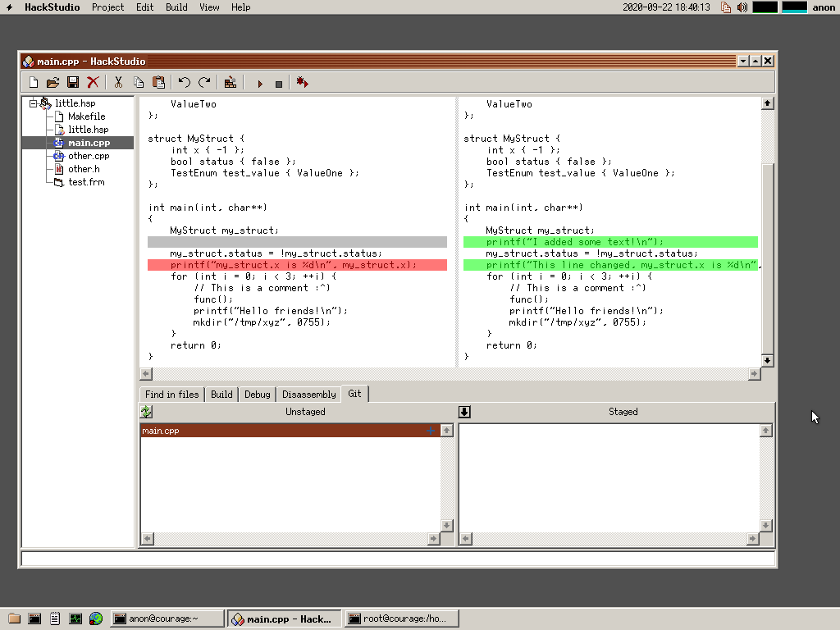Open the system menu icon in the menu bar
Image resolution: width=840 pixels, height=630 pixels.
point(9,7)
